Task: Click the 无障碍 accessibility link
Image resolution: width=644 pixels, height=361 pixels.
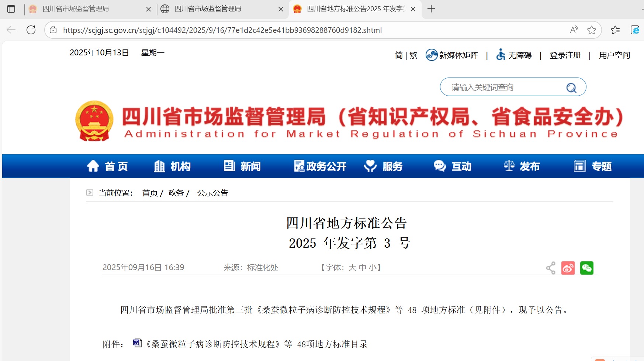Action: click(514, 55)
